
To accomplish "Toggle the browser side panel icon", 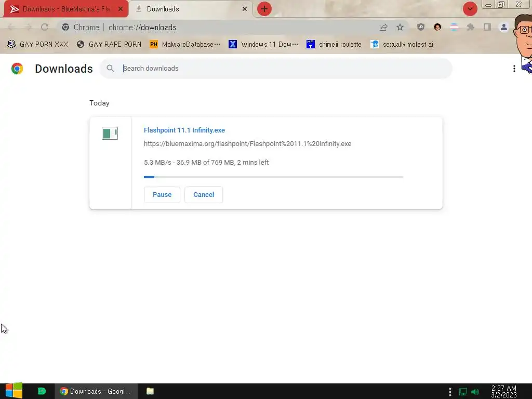I will click(487, 27).
